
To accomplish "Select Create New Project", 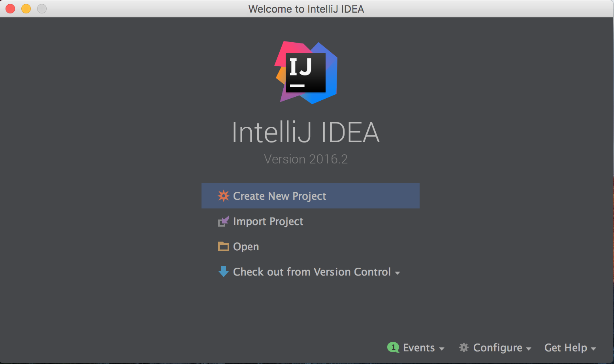I will (x=311, y=196).
